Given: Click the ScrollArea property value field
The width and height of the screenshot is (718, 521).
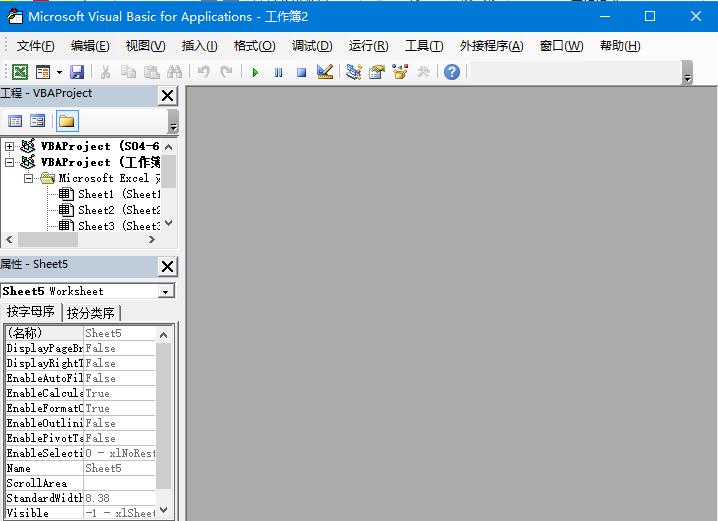Looking at the screenshot, I should (x=120, y=483).
